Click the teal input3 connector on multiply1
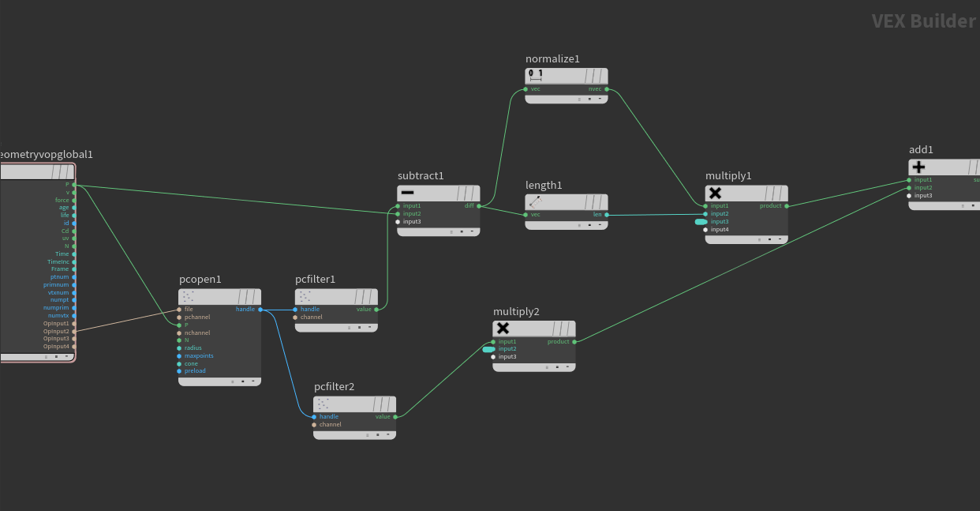 point(701,222)
